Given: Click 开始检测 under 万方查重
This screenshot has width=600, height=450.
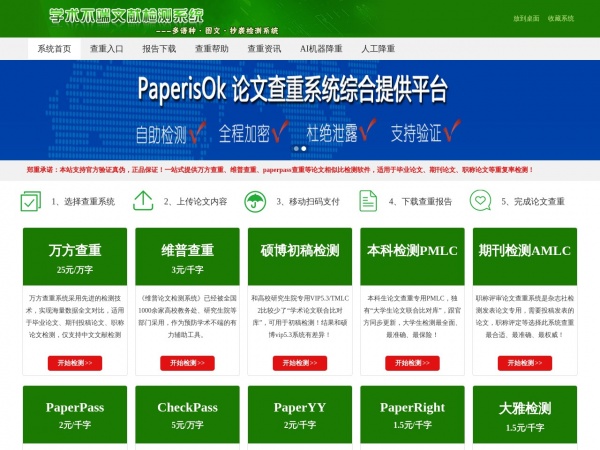Looking at the screenshot, I should coord(75,363).
